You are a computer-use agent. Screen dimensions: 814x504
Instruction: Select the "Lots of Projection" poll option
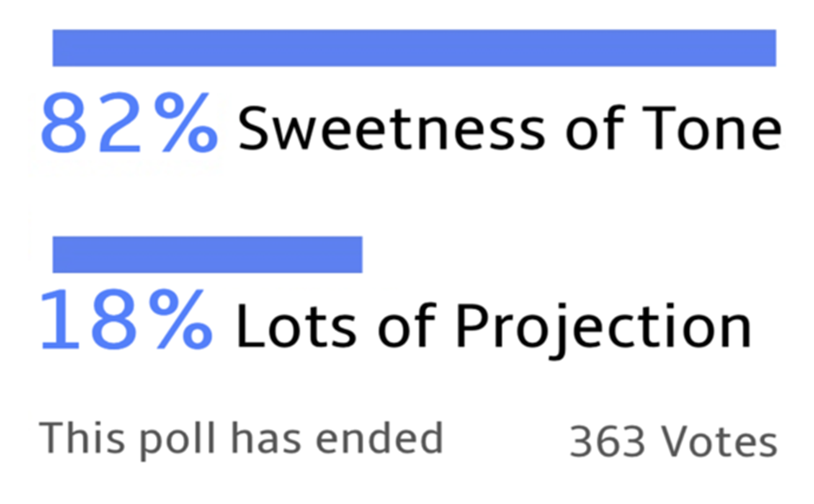coord(493,326)
